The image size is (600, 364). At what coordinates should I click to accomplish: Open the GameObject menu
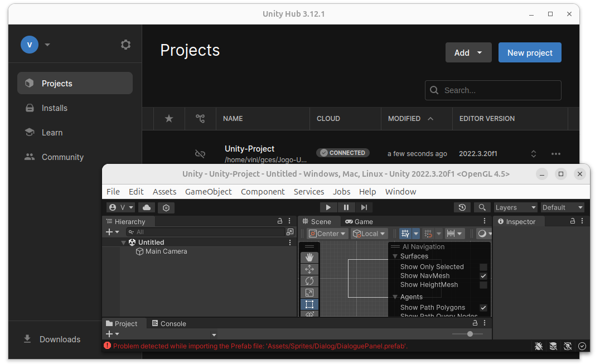(x=209, y=191)
